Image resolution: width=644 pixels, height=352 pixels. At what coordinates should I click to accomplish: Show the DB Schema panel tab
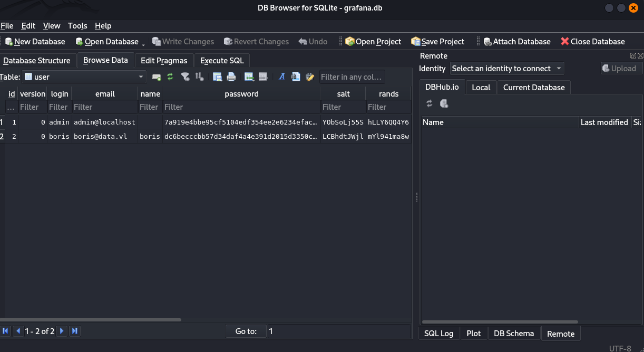coord(514,334)
